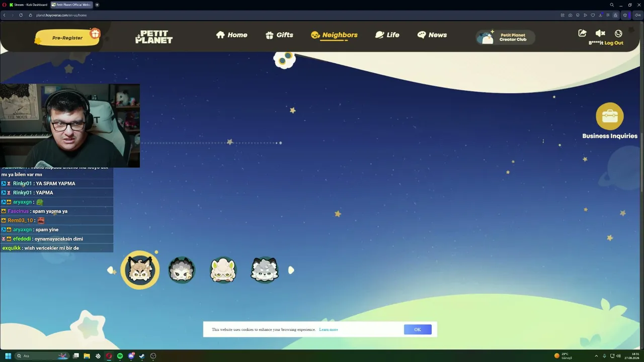
Task: Click the browser back button
Action: tap(4, 15)
